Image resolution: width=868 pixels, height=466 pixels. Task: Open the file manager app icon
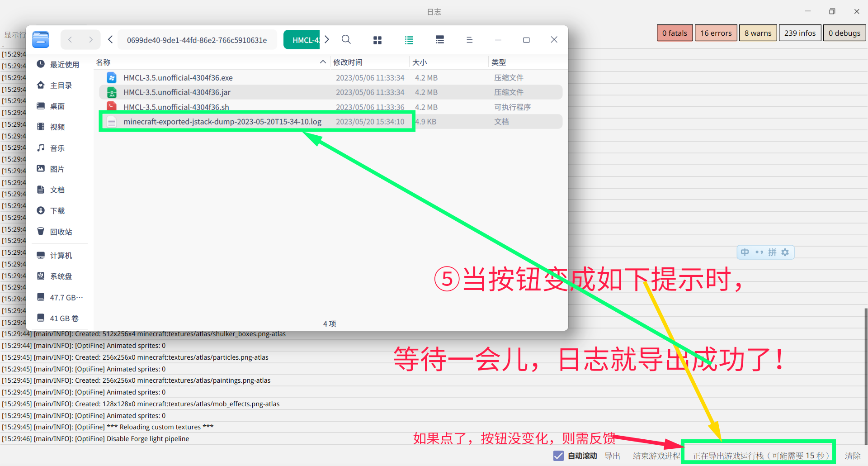[41, 40]
